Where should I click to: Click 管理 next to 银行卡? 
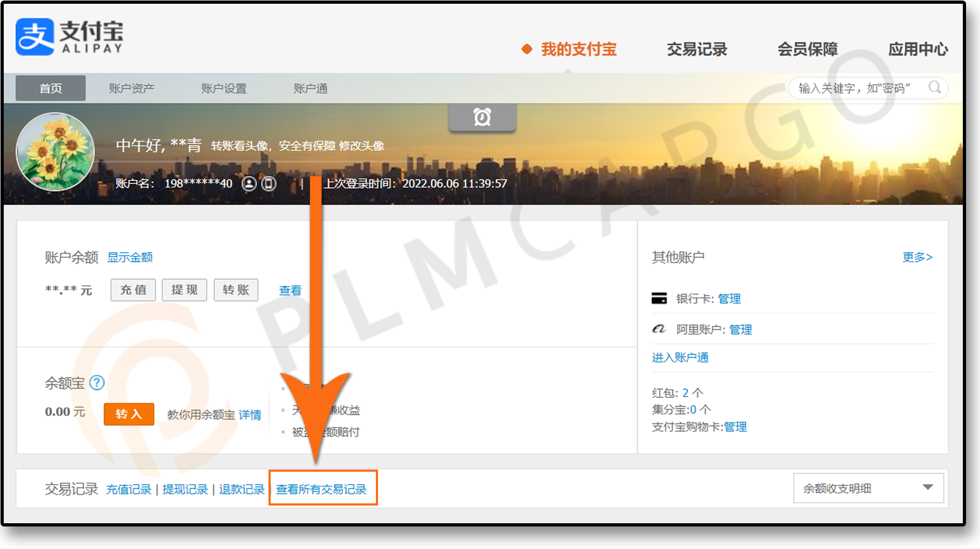click(x=729, y=299)
